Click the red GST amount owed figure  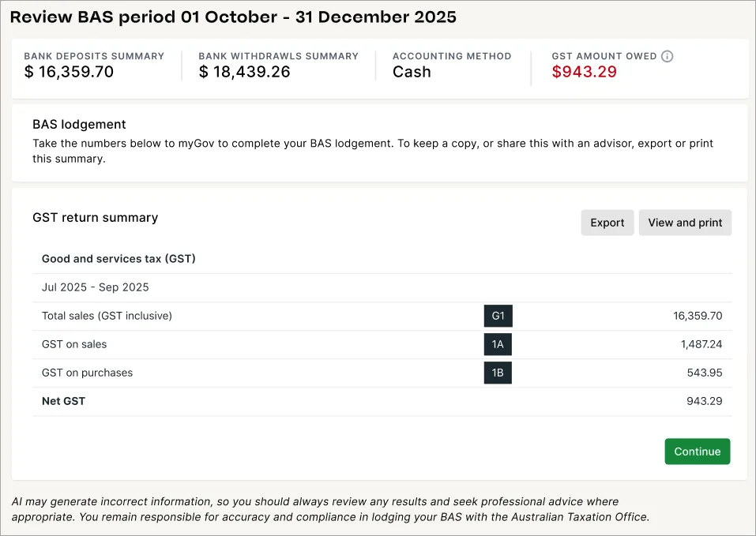coord(584,70)
